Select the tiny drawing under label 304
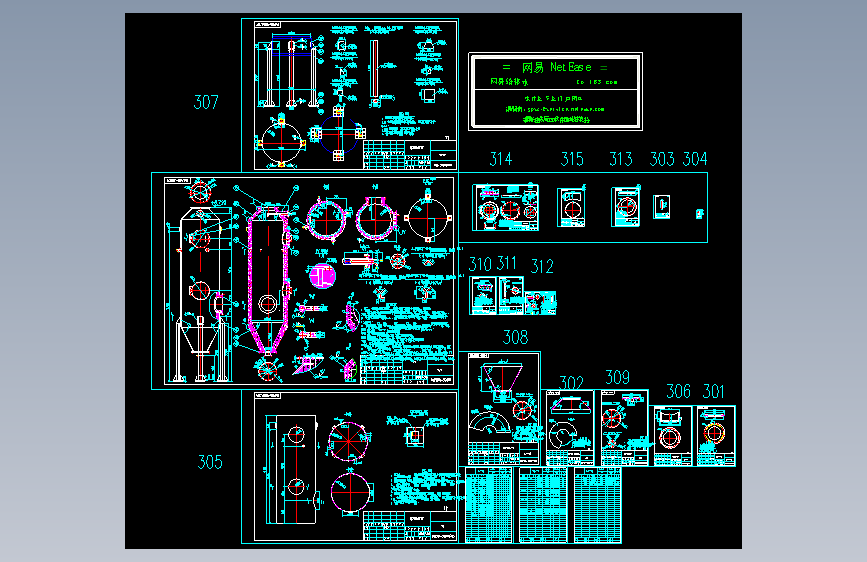867x562 pixels. (x=699, y=214)
